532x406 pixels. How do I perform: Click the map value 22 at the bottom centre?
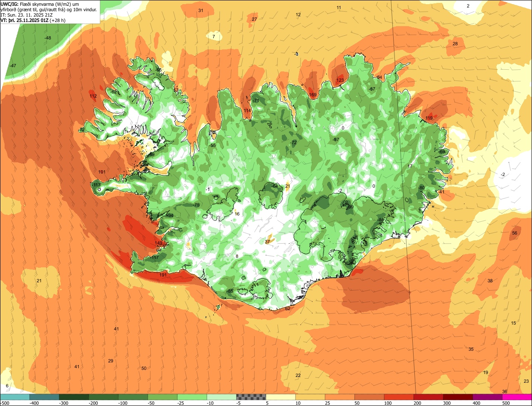click(x=298, y=375)
